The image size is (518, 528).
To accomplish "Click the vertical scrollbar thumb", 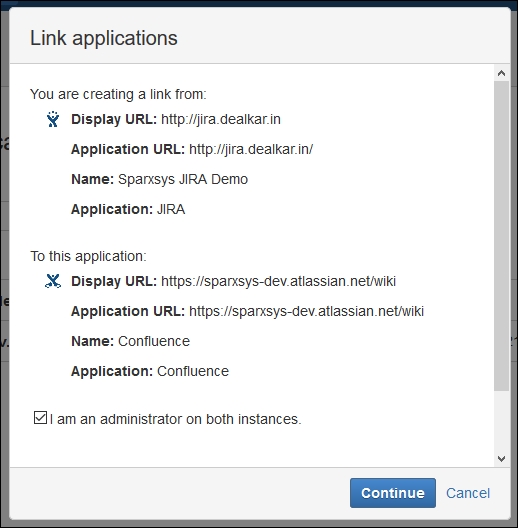I will tap(501, 236).
